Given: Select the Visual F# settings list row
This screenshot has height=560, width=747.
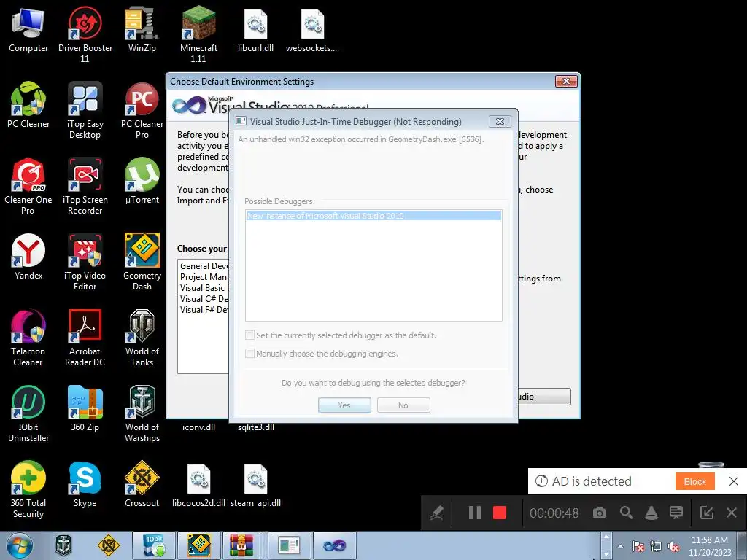Looking at the screenshot, I should tap(204, 309).
